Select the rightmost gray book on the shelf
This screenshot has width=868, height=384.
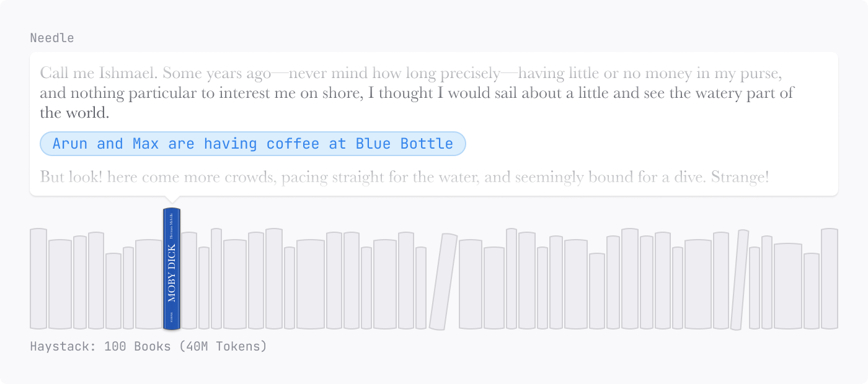830,279
